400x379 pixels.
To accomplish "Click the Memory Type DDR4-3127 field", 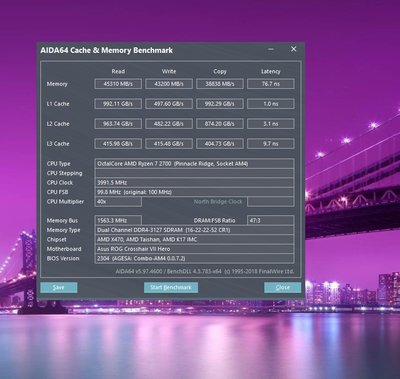I will coord(194,230).
